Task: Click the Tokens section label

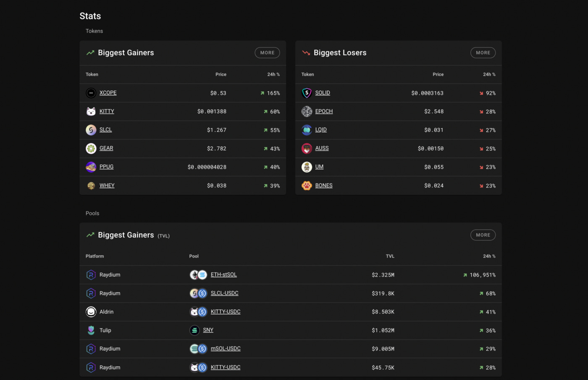Action: (94, 31)
